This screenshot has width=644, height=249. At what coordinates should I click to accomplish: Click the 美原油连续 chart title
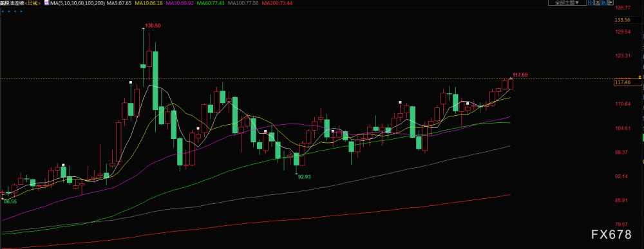pyautogui.click(x=12, y=3)
